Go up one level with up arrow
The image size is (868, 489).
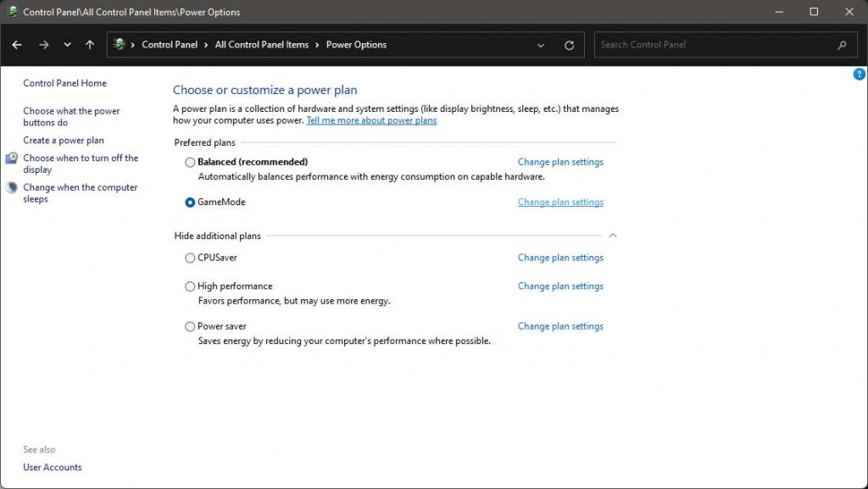click(90, 45)
